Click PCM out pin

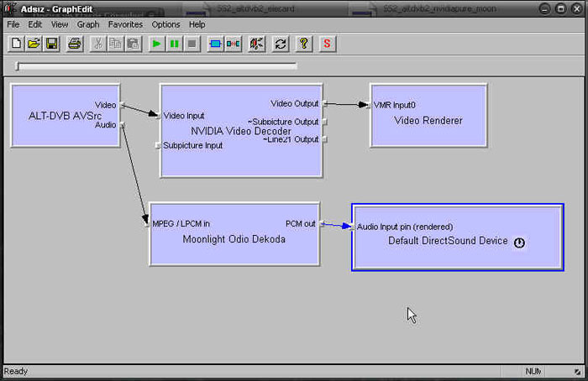322,224
